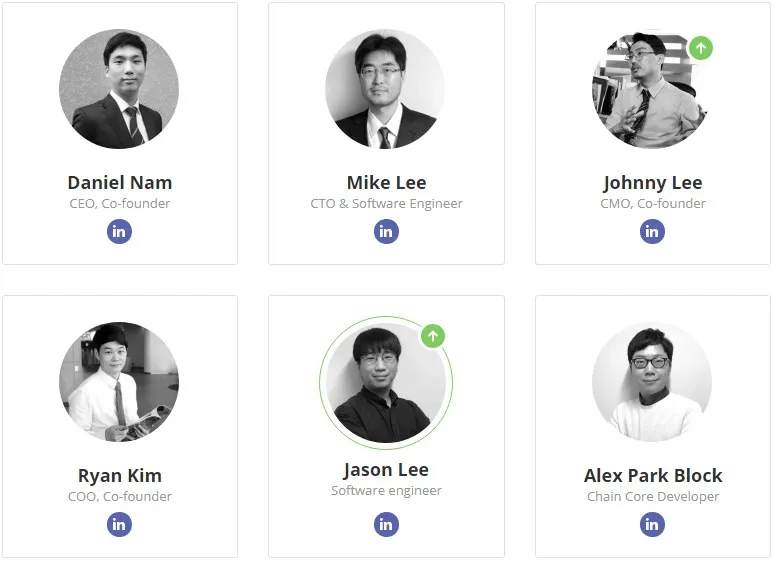774x562 pixels.
Task: Select Jason Lee's profile photo
Action: point(386,383)
